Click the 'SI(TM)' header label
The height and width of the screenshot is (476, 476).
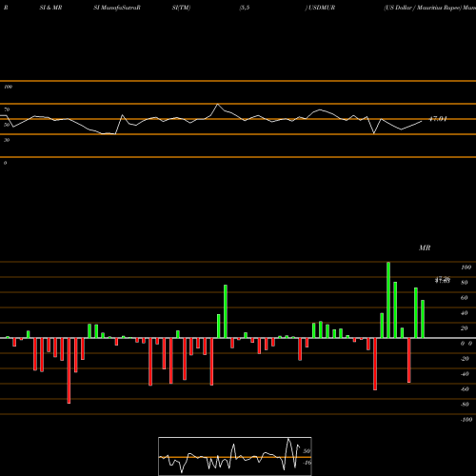181,8
